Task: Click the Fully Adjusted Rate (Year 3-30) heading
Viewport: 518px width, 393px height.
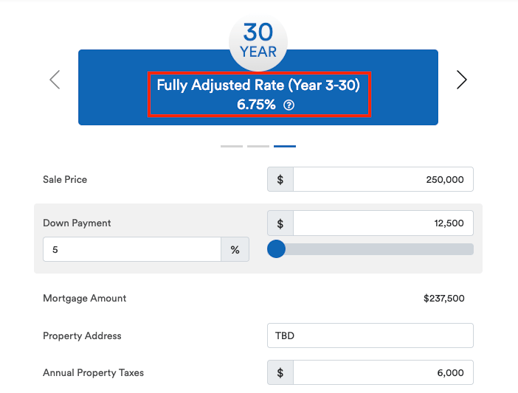Action: (x=258, y=85)
